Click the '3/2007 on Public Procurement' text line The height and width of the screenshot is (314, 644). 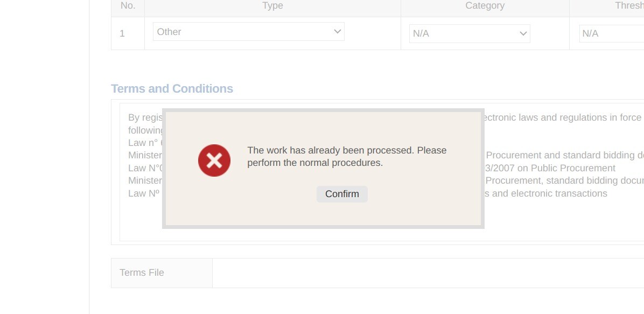550,168
